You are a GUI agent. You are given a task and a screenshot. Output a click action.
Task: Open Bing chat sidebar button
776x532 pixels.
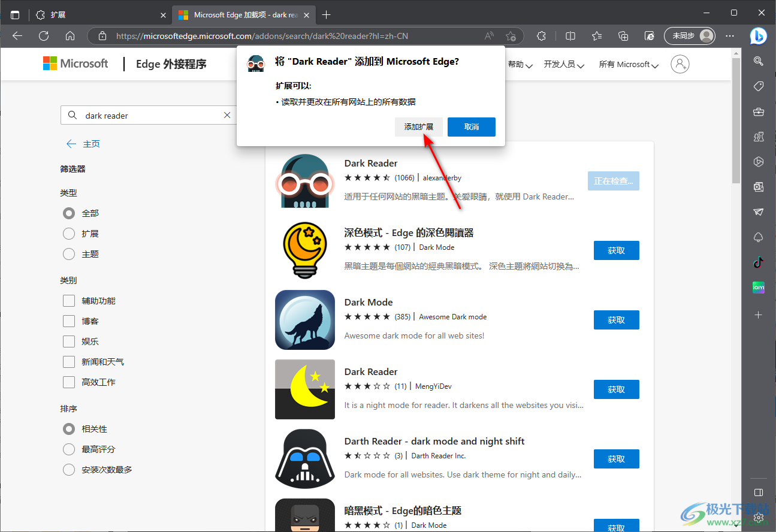pyautogui.click(x=758, y=36)
